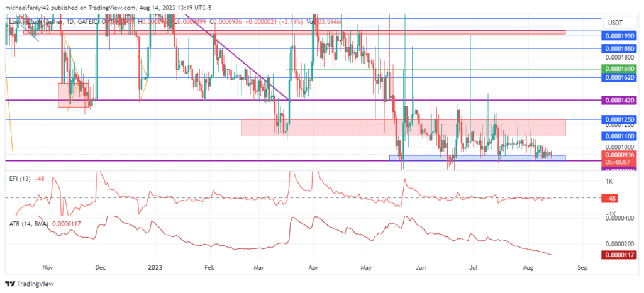Click the Dec label on time axis
Screen dimensions: 644x293
pos(100,268)
